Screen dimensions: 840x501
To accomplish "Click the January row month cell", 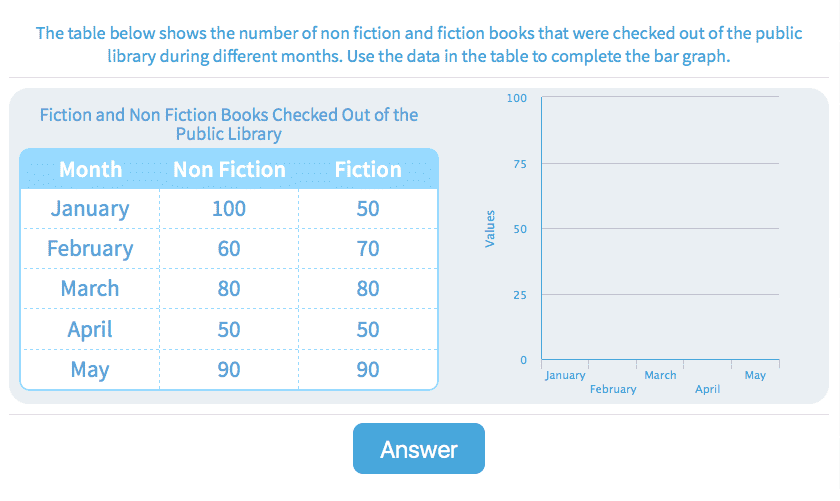I will click(x=90, y=209).
